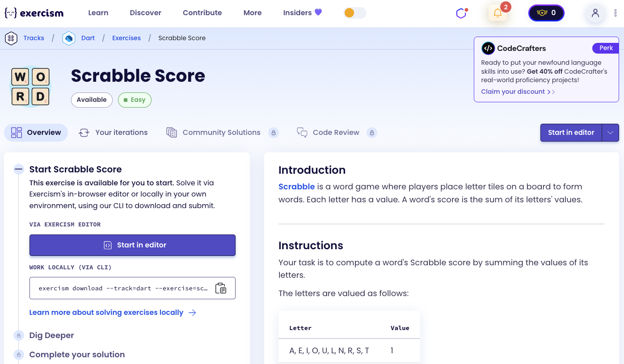Click the lock next to Dig Deeper

click(18, 335)
